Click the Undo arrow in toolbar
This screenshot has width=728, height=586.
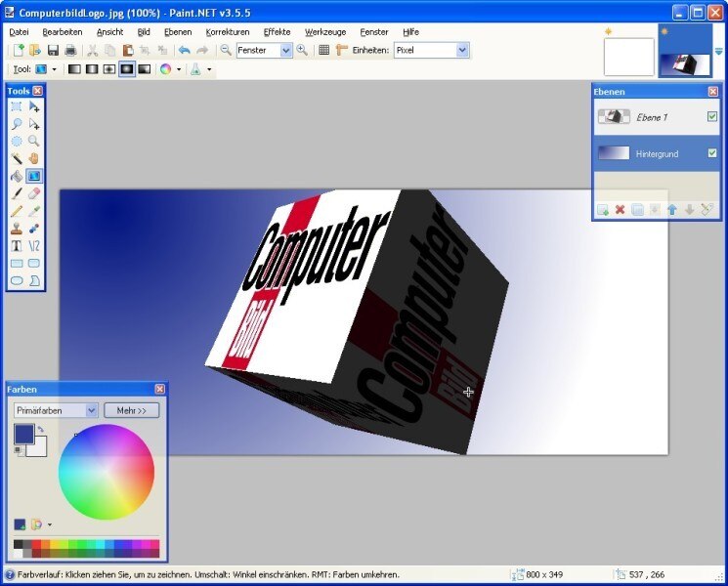(184, 50)
